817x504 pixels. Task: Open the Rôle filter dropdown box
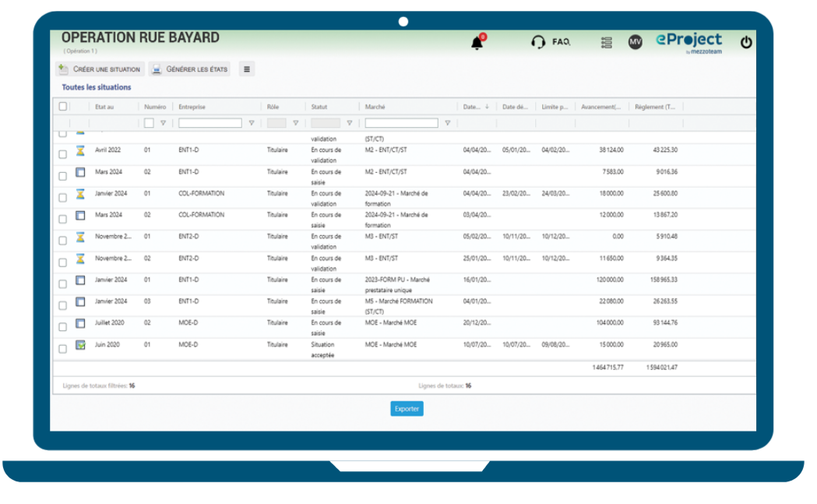click(x=276, y=123)
